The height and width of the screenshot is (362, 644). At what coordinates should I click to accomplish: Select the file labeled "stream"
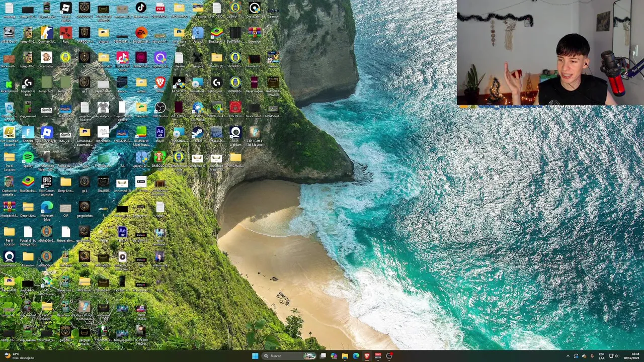(179, 59)
